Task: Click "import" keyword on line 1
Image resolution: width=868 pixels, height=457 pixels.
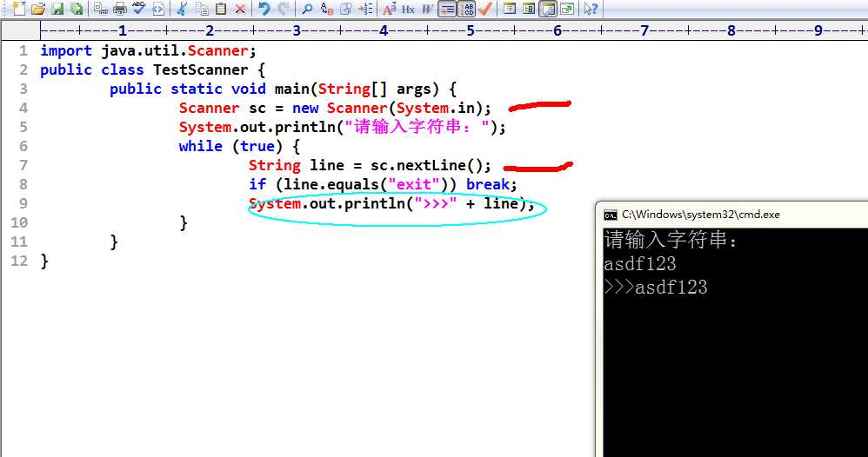Action: pyautogui.click(x=66, y=51)
